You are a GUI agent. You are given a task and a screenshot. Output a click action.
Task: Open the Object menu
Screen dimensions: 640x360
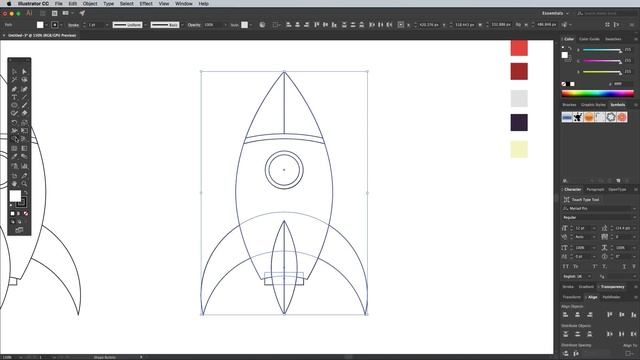coord(90,3)
